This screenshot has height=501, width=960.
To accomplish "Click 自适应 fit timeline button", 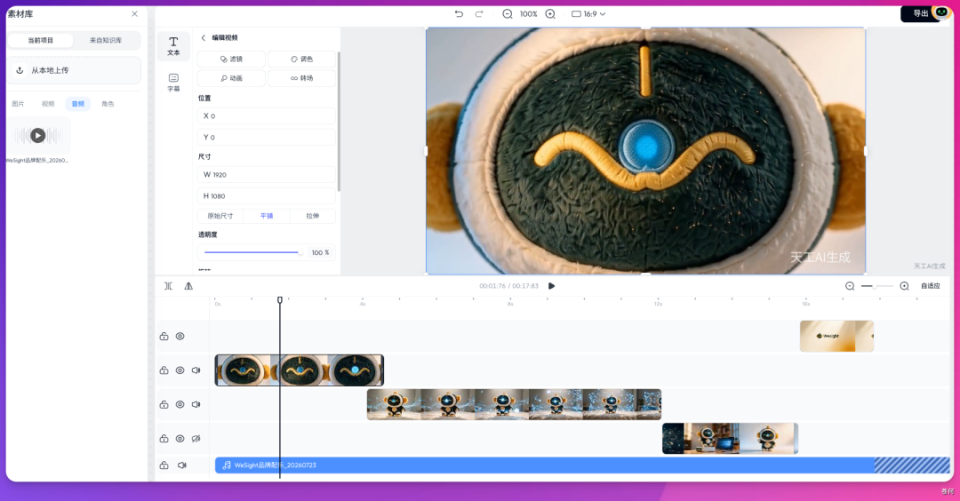I will point(931,286).
